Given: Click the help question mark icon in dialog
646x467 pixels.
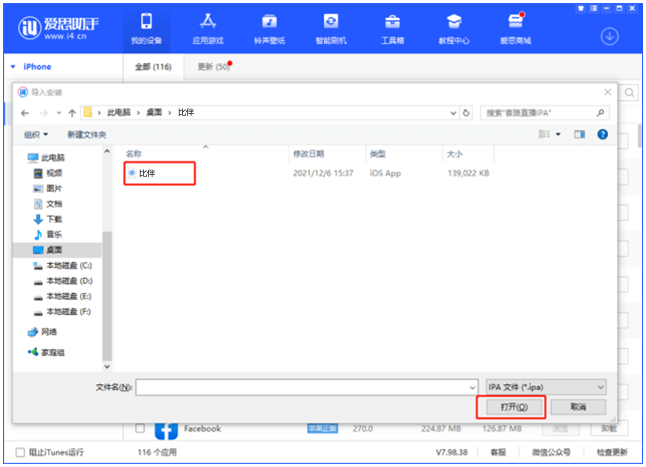Looking at the screenshot, I should 603,134.
